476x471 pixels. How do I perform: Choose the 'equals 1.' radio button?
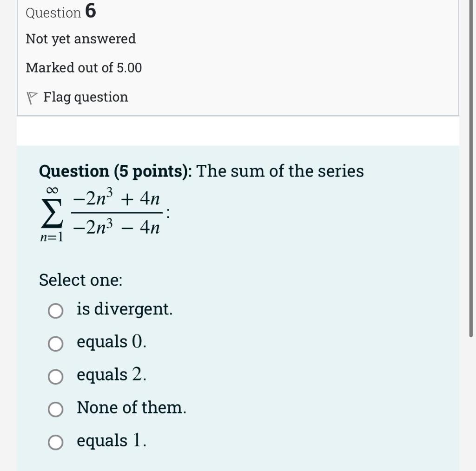[x=56, y=442]
